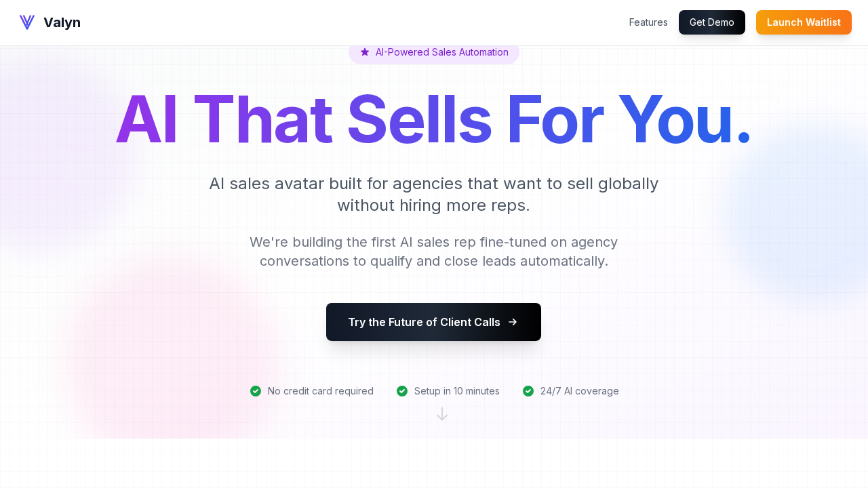868x488 pixels.
Task: Click the star icon in the purple badge
Action: click(x=365, y=52)
